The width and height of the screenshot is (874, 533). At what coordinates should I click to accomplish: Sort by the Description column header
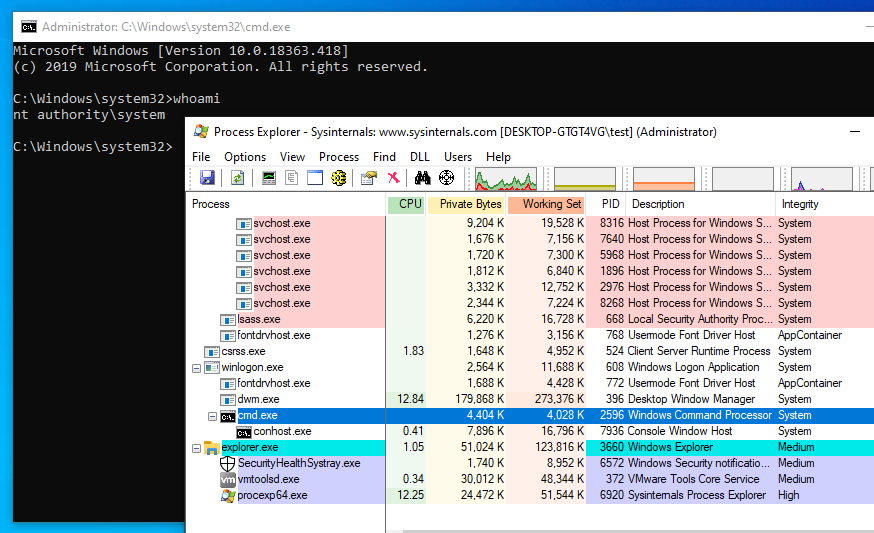(700, 204)
